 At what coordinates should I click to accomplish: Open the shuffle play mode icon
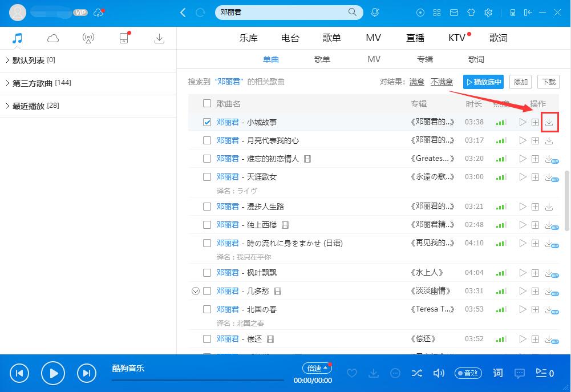tap(417, 373)
